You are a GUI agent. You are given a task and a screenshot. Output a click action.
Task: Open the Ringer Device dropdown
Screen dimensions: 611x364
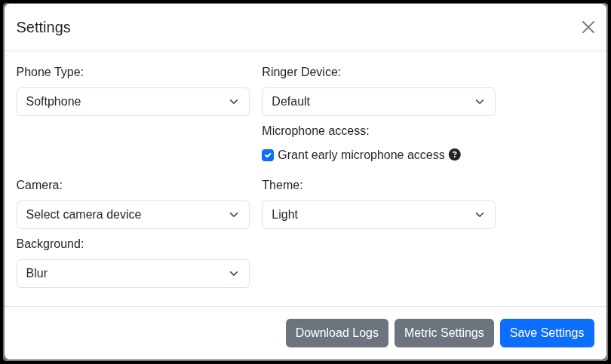[378, 102]
